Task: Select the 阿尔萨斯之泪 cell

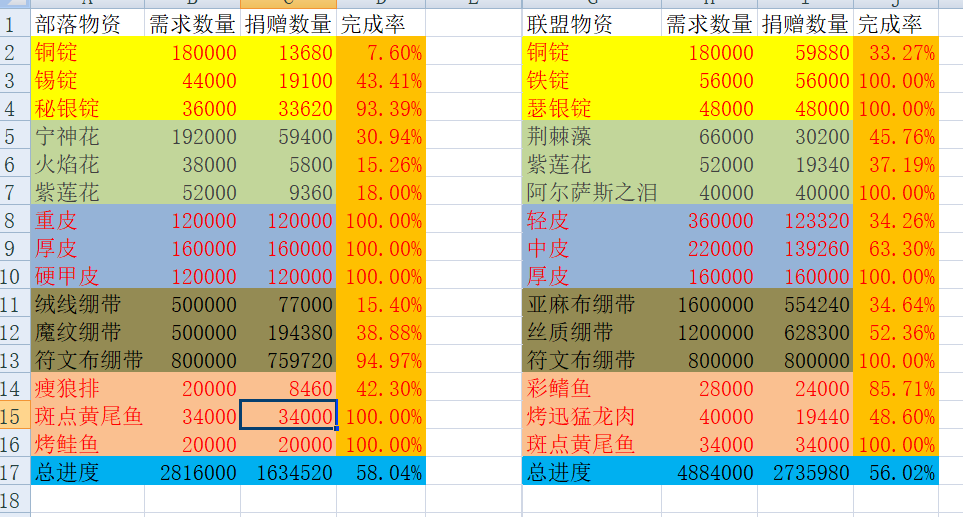Action: pos(591,192)
